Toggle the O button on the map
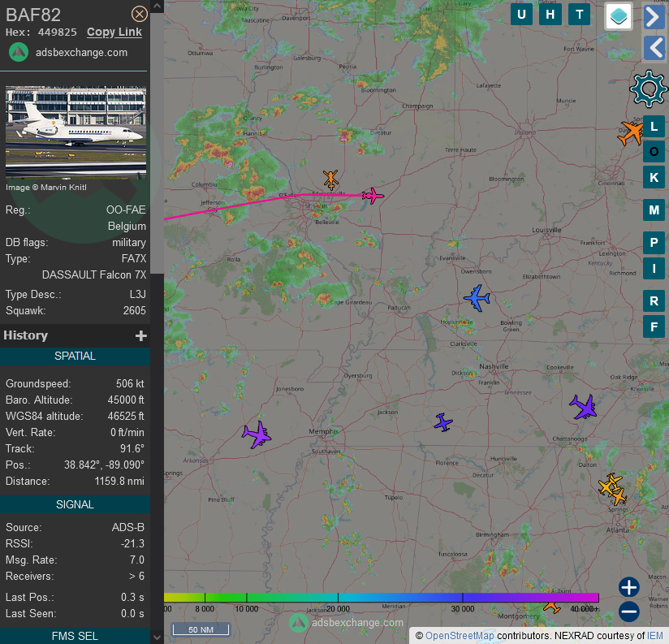Viewport: 669px width, 644px height. click(654, 152)
